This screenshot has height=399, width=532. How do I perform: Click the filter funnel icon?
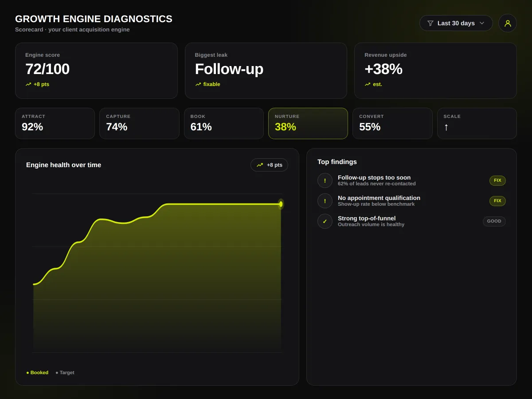coord(430,23)
